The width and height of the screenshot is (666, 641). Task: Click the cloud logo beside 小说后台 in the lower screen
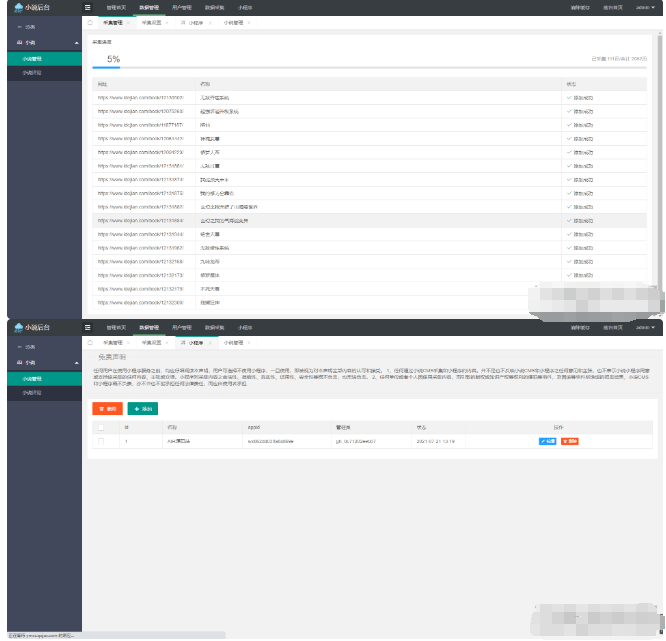18,328
